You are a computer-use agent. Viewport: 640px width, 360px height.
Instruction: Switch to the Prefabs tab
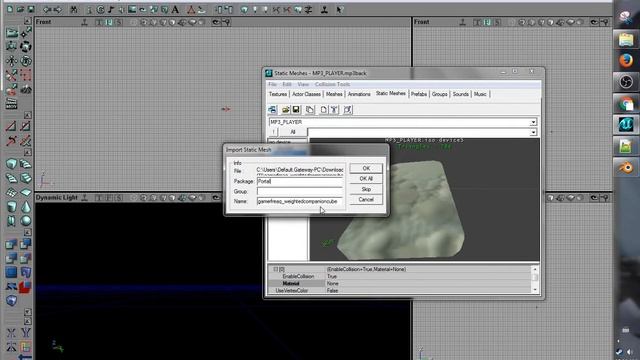(419, 94)
